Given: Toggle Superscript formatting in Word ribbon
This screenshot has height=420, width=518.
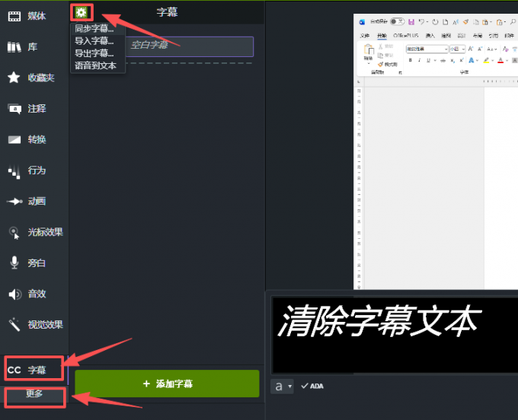Looking at the screenshot, I should click(462, 60).
